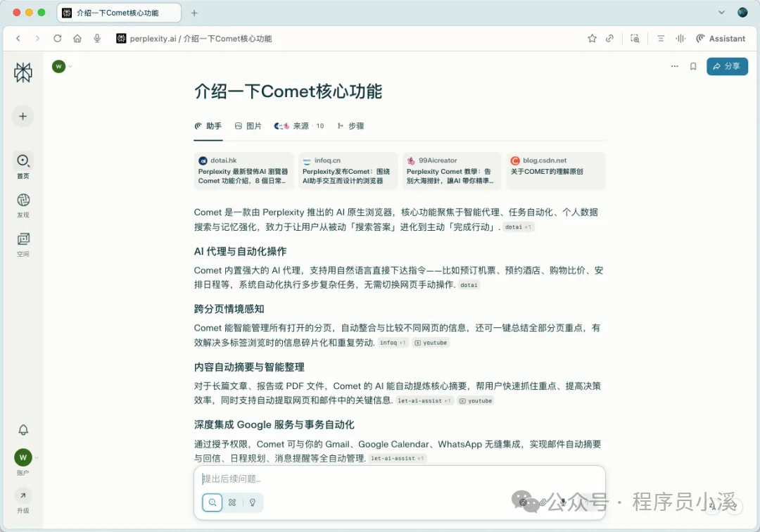The height and width of the screenshot is (532, 760).
Task: Click the dotai citation after 手动操作
Action: click(x=469, y=285)
